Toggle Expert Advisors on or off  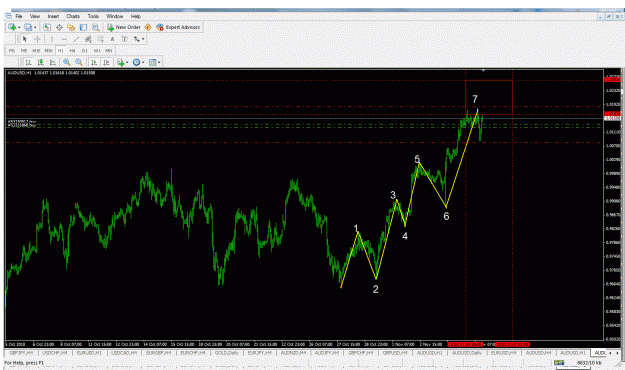coord(178,27)
